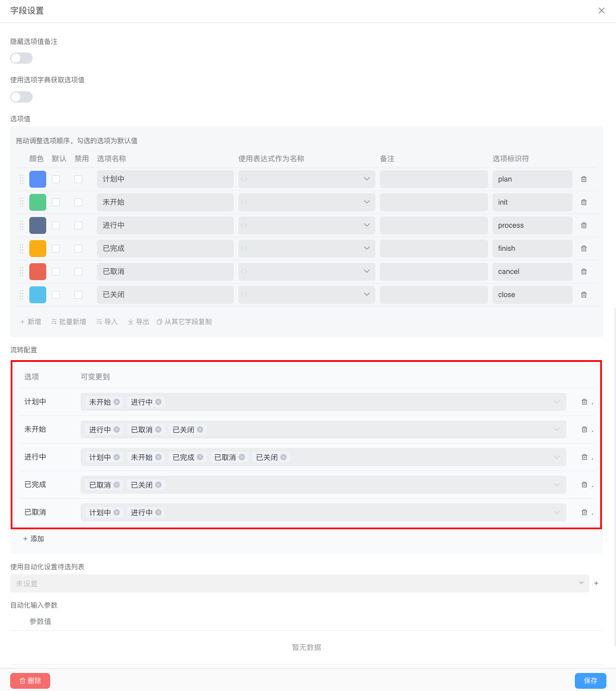The image size is (616, 691).
Task: Open 批量新增 batch add
Action: (x=68, y=321)
